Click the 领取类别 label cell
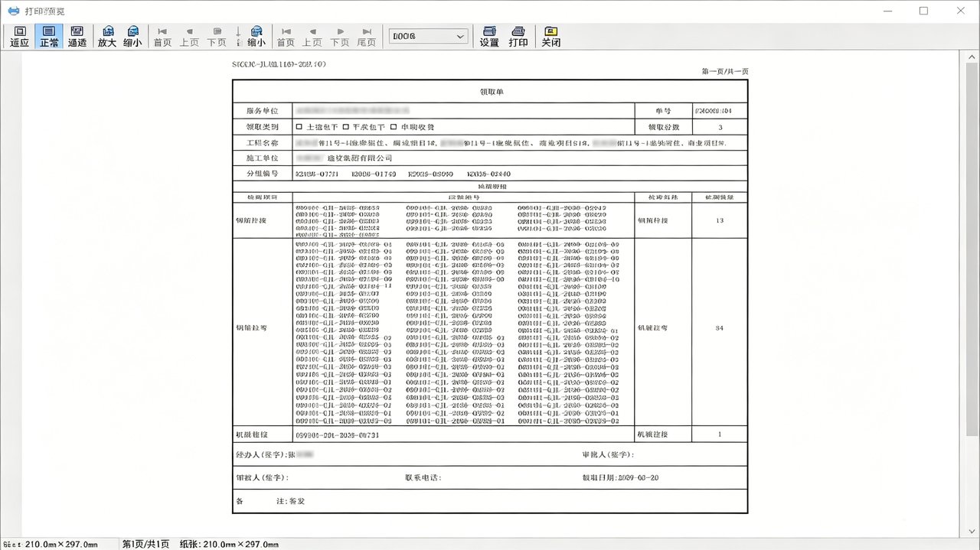This screenshot has height=550, width=980. [x=262, y=127]
